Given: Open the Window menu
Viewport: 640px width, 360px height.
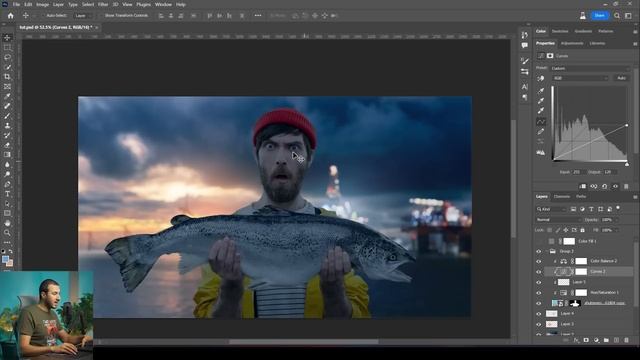Looking at the screenshot, I should (x=163, y=4).
